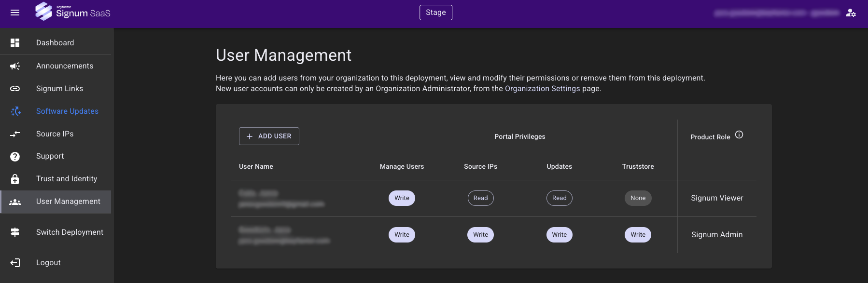Click the User Name column header
868x283 pixels.
pos(256,166)
